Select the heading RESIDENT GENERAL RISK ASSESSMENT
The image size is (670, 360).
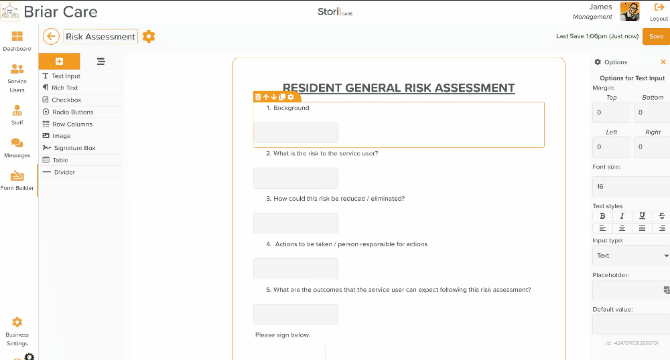tap(399, 88)
